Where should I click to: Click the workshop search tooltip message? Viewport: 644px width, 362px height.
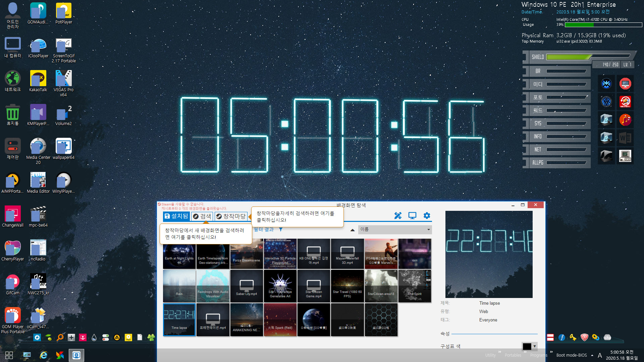click(x=297, y=217)
